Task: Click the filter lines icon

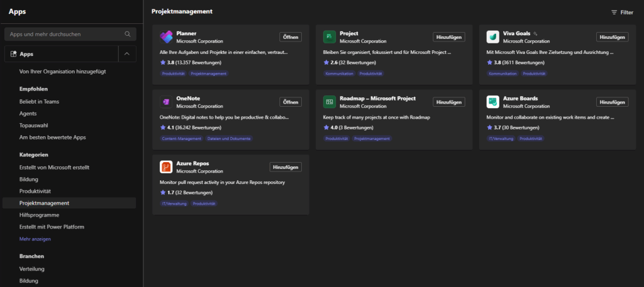Action: (614, 13)
